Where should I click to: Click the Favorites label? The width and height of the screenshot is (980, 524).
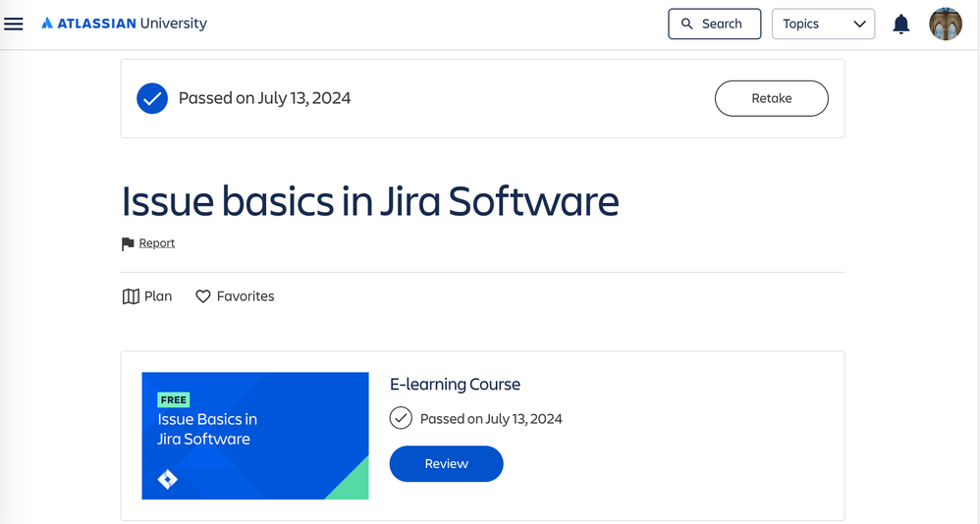point(245,296)
